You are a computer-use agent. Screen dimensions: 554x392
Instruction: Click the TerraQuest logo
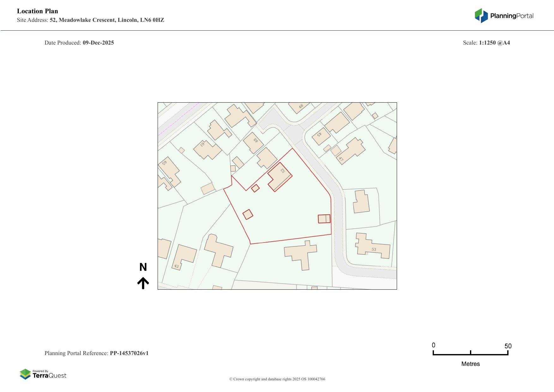click(43, 374)
